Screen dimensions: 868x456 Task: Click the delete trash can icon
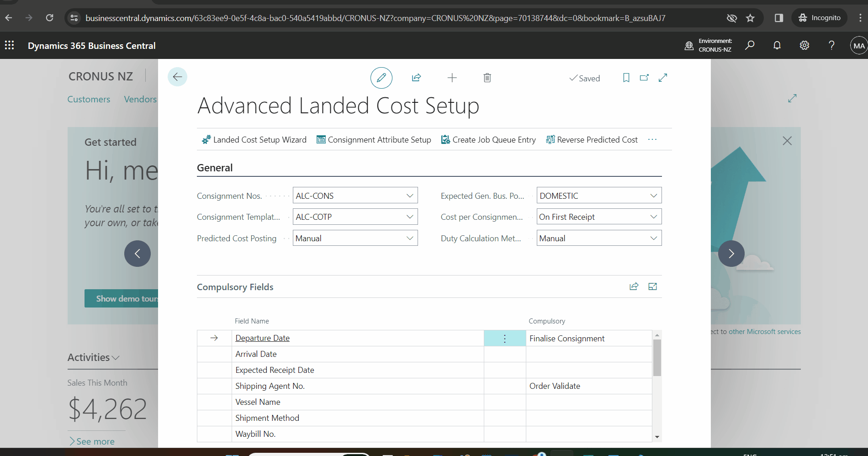[487, 78]
